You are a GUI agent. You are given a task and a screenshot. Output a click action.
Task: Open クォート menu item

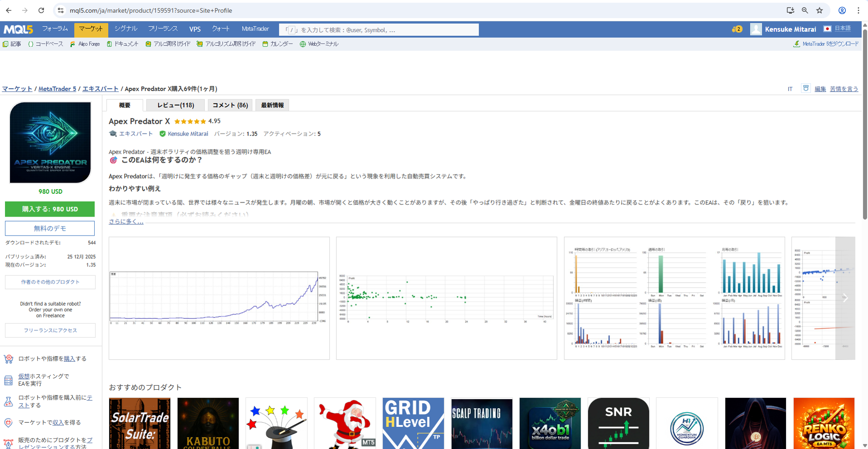pyautogui.click(x=221, y=29)
